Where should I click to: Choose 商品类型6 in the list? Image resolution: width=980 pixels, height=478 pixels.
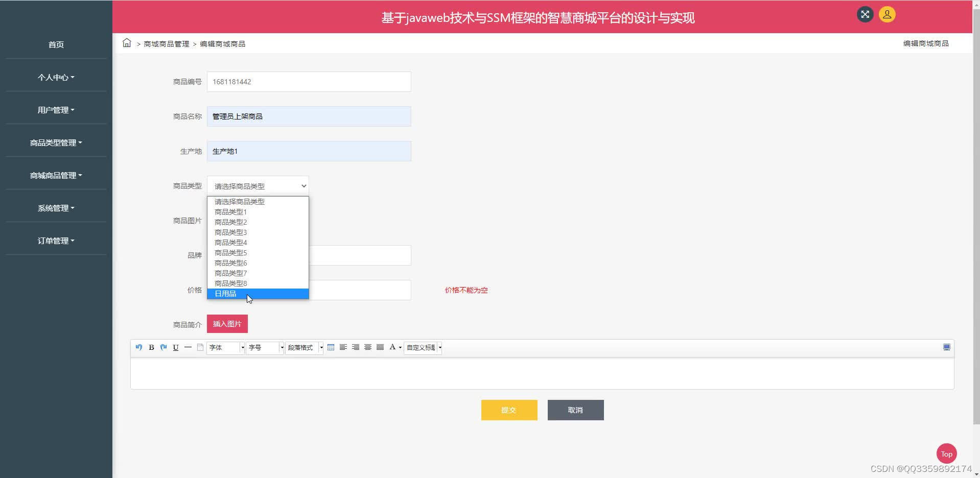(258, 263)
